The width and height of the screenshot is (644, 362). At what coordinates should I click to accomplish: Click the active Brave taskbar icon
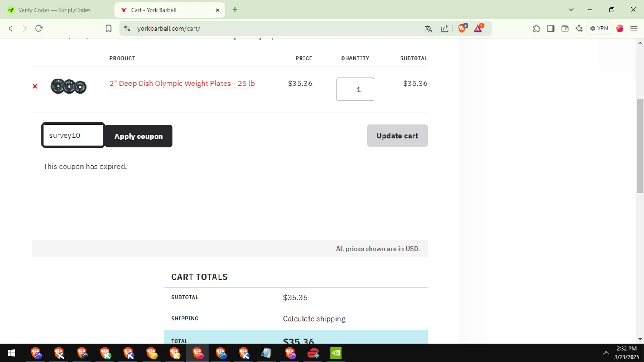197,353
